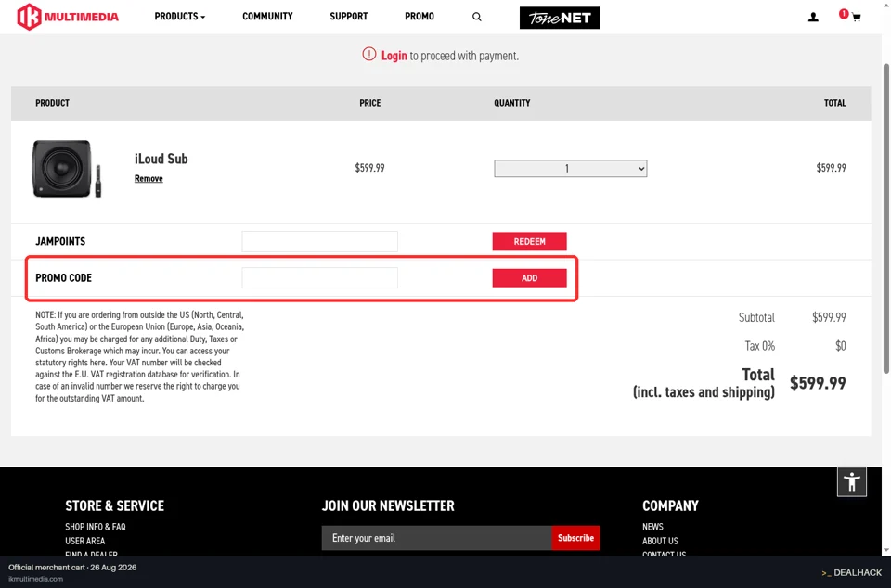Open the User Area footer link

(84, 541)
